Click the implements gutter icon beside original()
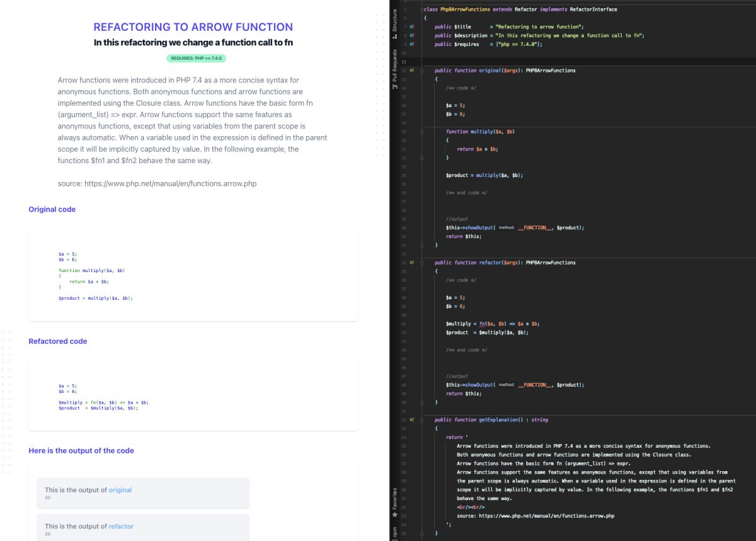756x541 pixels. click(411, 71)
